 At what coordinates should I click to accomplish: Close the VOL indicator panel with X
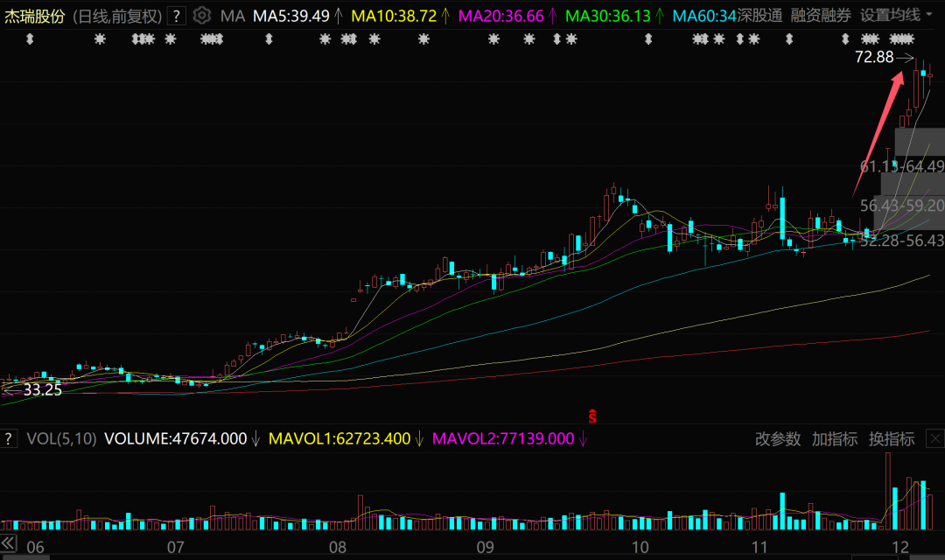point(934,439)
